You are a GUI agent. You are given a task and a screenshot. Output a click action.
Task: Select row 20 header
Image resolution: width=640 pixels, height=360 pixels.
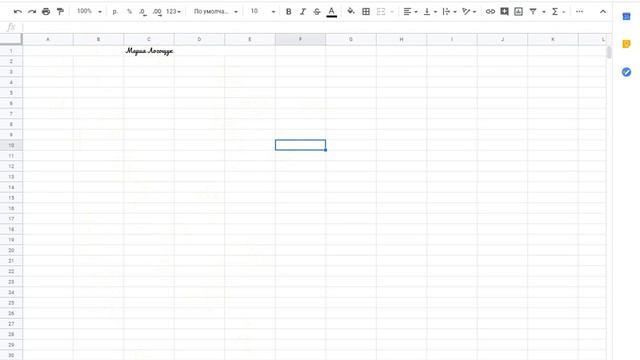coord(11,250)
